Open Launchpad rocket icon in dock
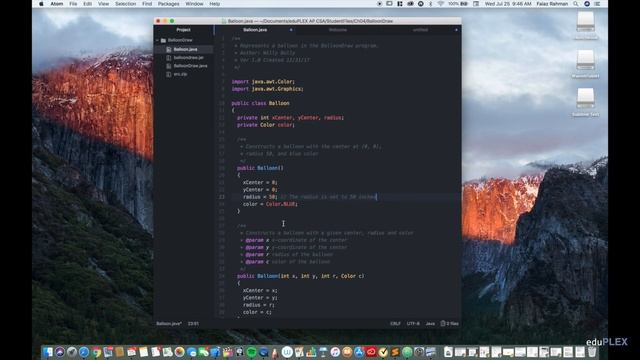The width and height of the screenshot is (640, 360). 72,352
